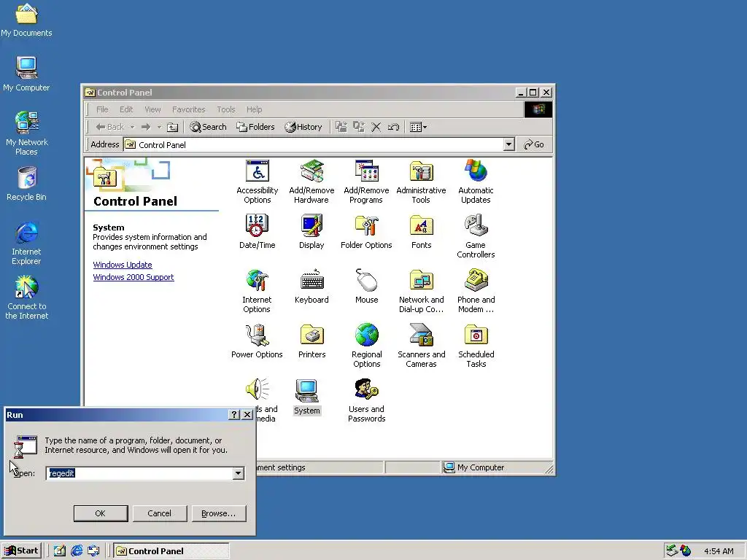The height and width of the screenshot is (560, 747).
Task: Open Folder Options
Action: (366, 232)
